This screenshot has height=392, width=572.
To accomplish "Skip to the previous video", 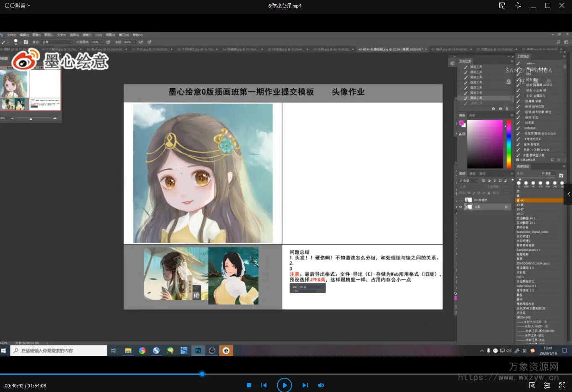I will pyautogui.click(x=264, y=385).
